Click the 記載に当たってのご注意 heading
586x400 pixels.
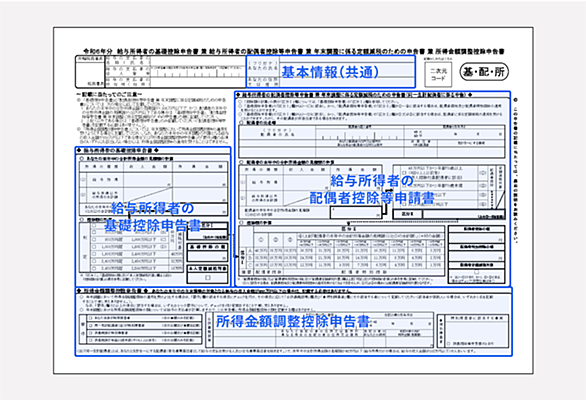pos(108,95)
